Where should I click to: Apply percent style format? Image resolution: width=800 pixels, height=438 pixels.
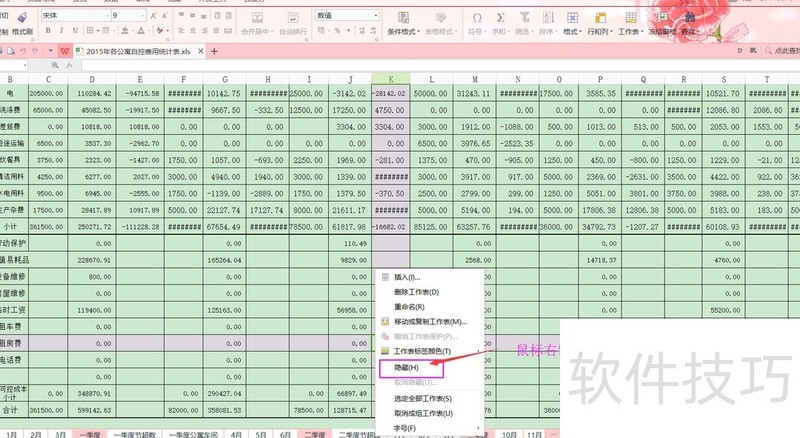[x=337, y=31]
